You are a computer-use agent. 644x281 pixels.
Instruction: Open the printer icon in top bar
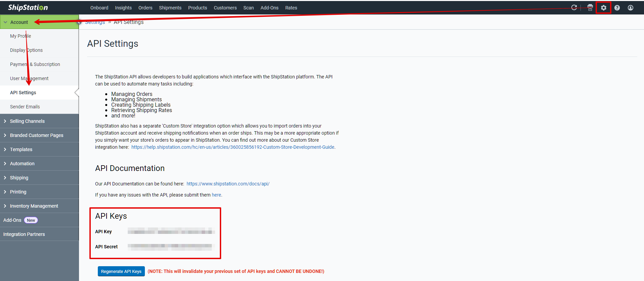(x=590, y=7)
